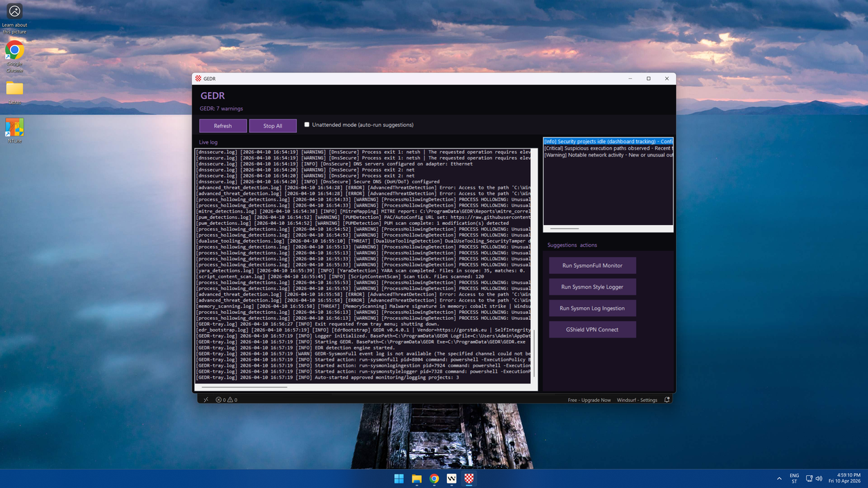Click the memory_scanning cobalt strike THREAT log line

[x=363, y=306]
